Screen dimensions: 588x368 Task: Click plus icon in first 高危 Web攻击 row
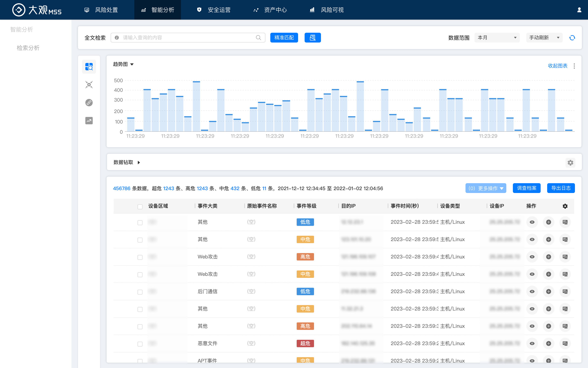pyautogui.click(x=549, y=257)
